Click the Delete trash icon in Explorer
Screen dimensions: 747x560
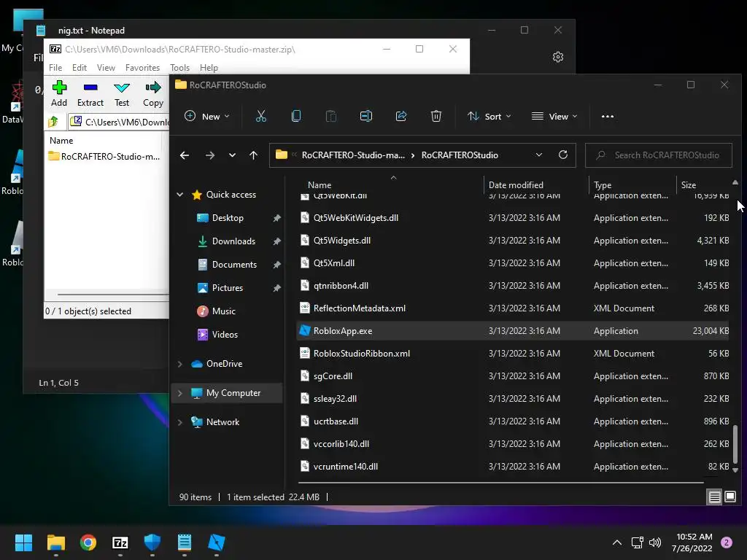click(x=436, y=116)
